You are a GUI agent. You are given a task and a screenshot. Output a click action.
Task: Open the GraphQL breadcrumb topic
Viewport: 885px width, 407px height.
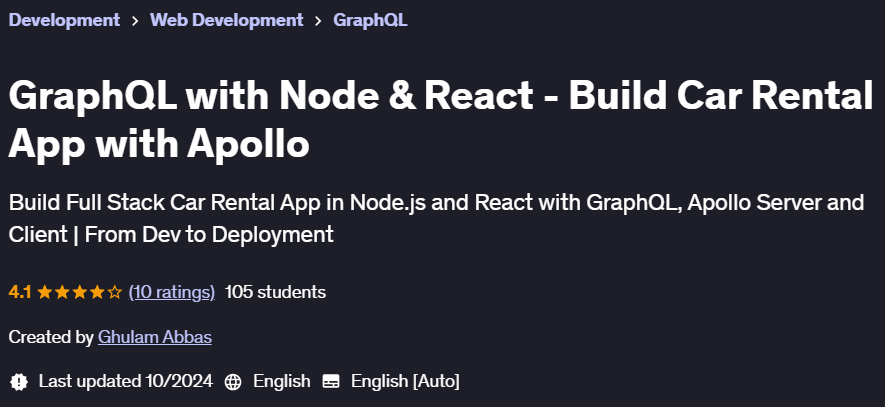[370, 20]
